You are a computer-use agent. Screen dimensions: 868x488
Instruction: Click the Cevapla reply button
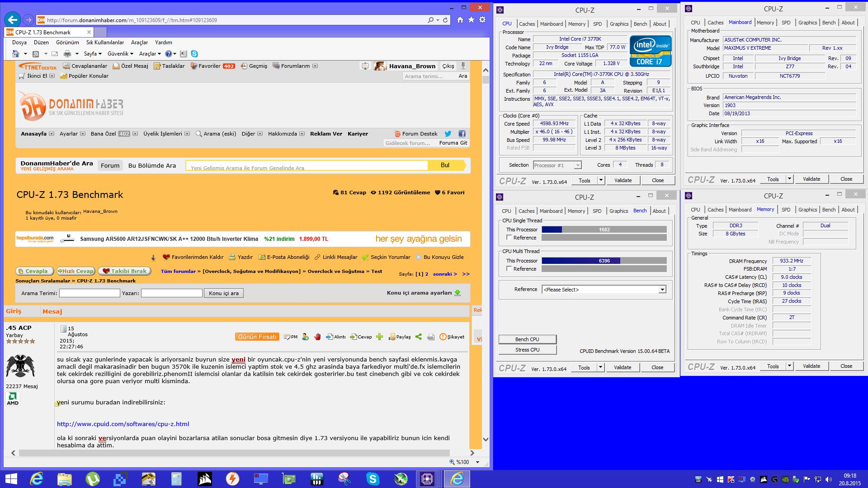35,271
